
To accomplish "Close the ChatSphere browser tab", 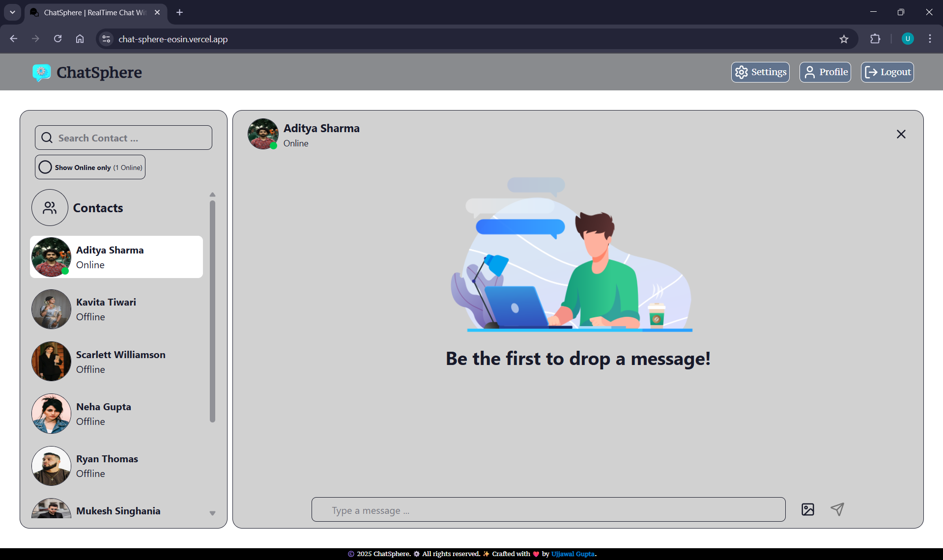I will click(157, 12).
